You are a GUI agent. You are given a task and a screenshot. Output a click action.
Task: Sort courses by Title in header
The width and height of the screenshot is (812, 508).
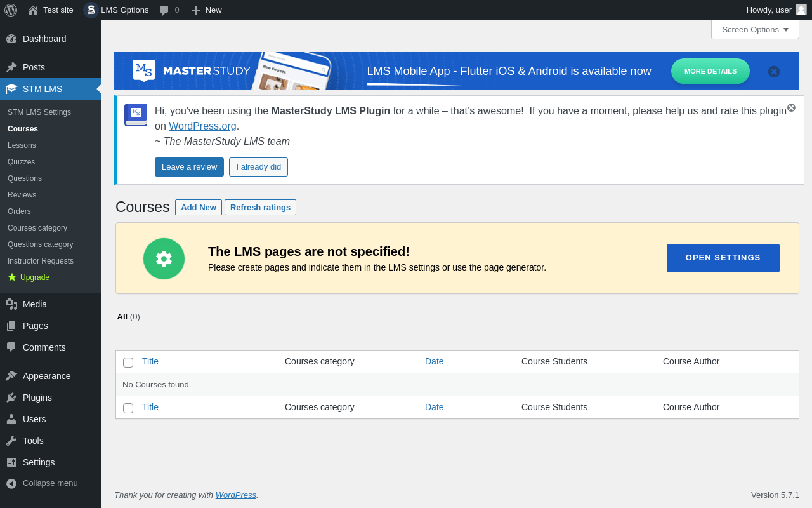pos(150,361)
